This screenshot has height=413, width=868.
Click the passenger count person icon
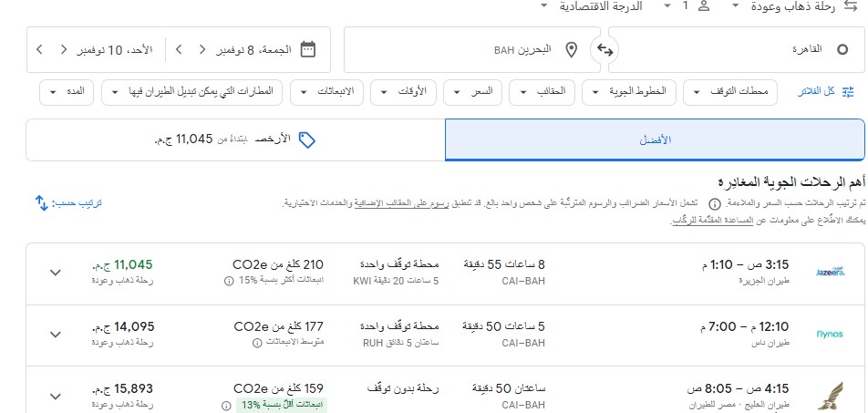pyautogui.click(x=703, y=6)
